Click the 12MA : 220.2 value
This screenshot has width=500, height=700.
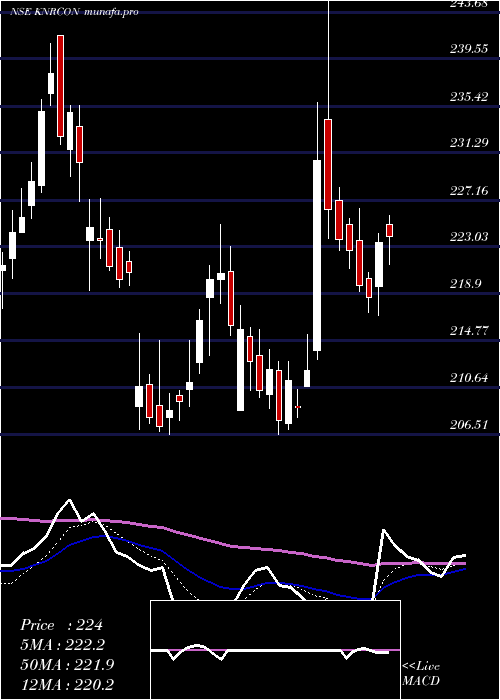(67, 684)
